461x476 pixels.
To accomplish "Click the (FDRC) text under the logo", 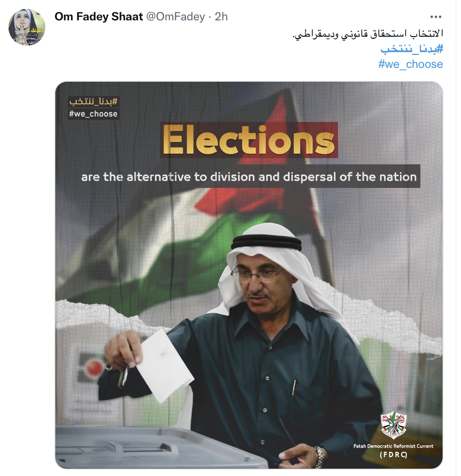I will (393, 455).
